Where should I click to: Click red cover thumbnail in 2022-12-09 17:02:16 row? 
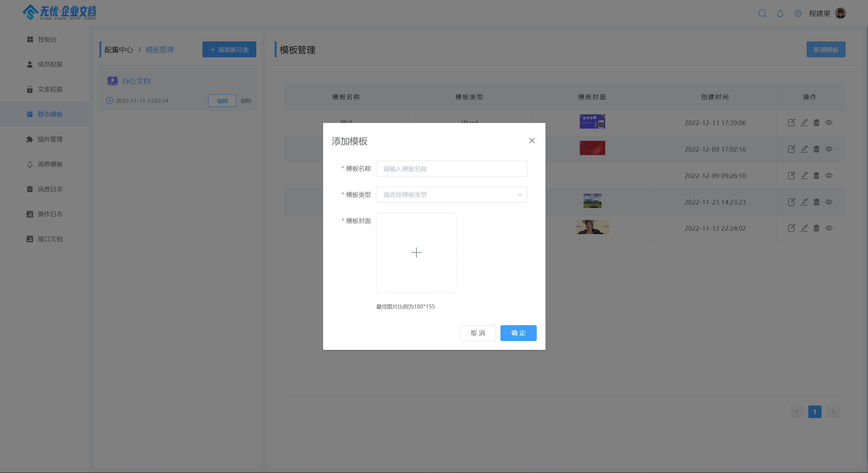pos(592,148)
